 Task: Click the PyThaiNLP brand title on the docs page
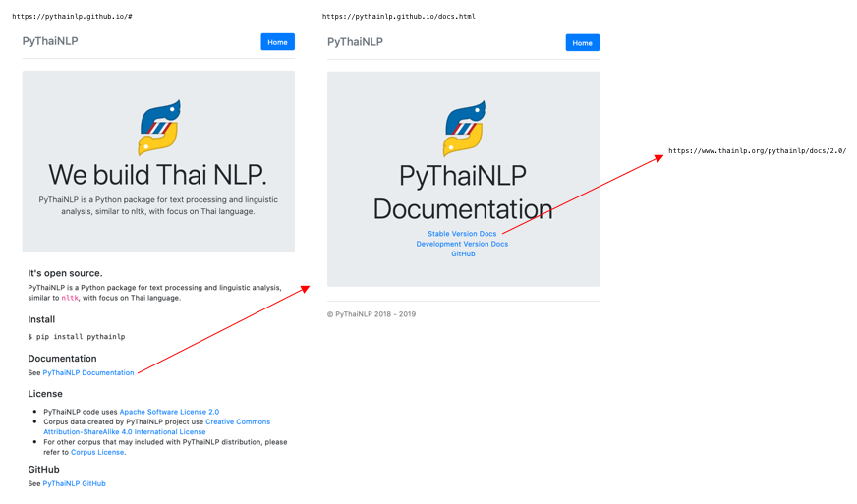coord(355,42)
